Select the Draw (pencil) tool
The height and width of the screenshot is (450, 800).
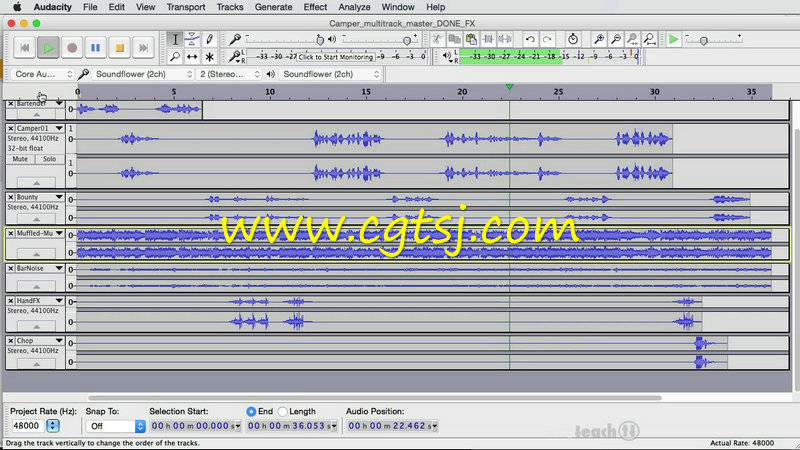(209, 39)
